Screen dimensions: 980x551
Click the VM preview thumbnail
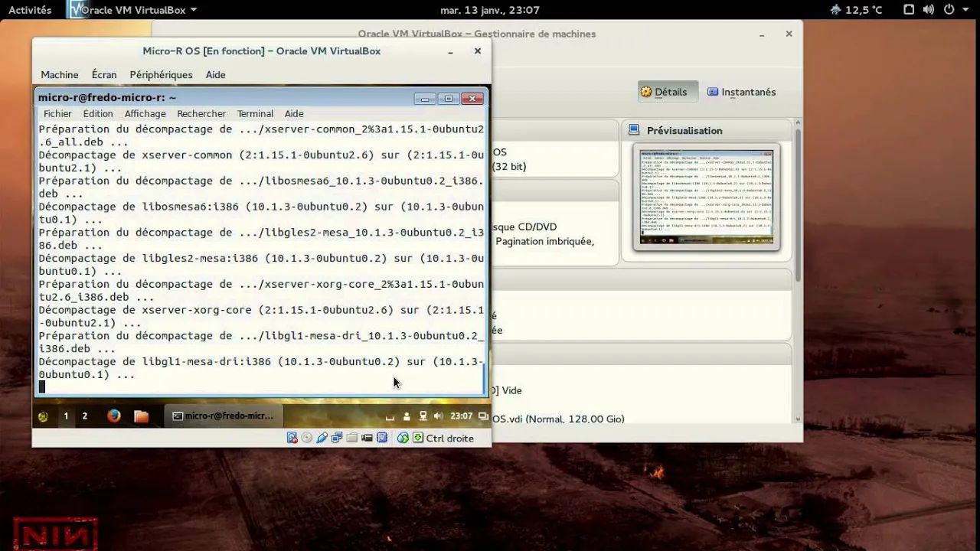[707, 197]
